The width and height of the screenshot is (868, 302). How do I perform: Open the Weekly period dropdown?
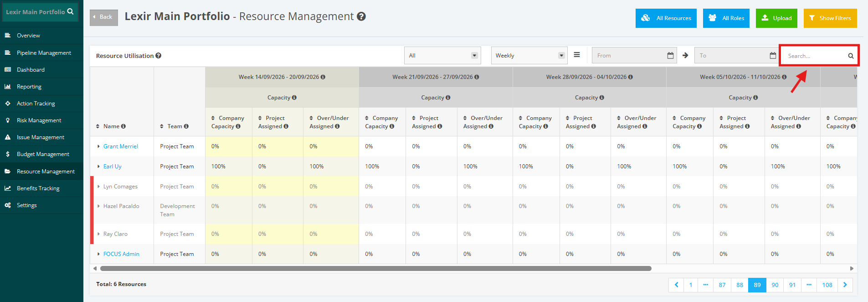tap(529, 56)
